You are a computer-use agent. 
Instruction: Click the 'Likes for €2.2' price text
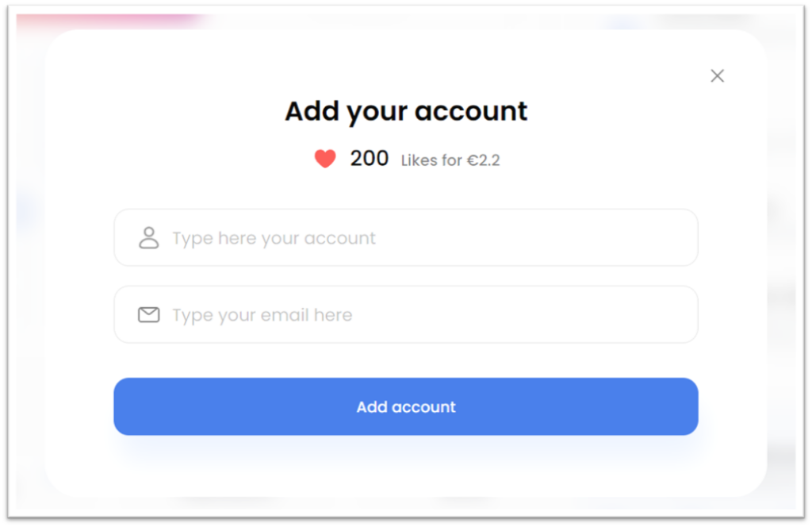[x=450, y=160]
